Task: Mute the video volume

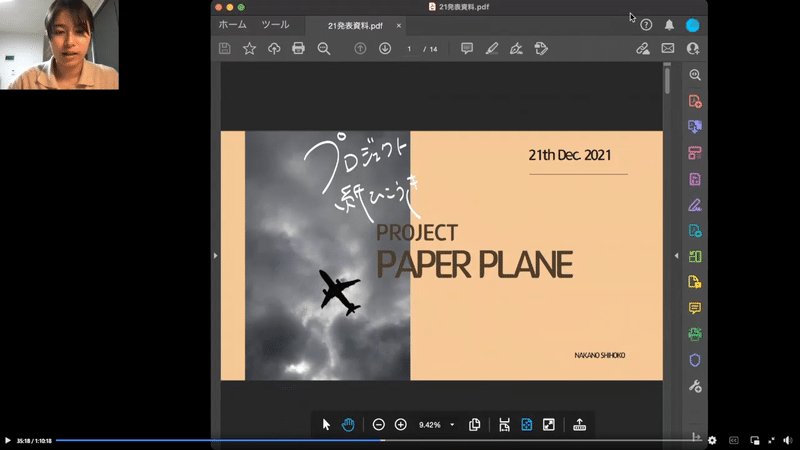Action: (788, 440)
